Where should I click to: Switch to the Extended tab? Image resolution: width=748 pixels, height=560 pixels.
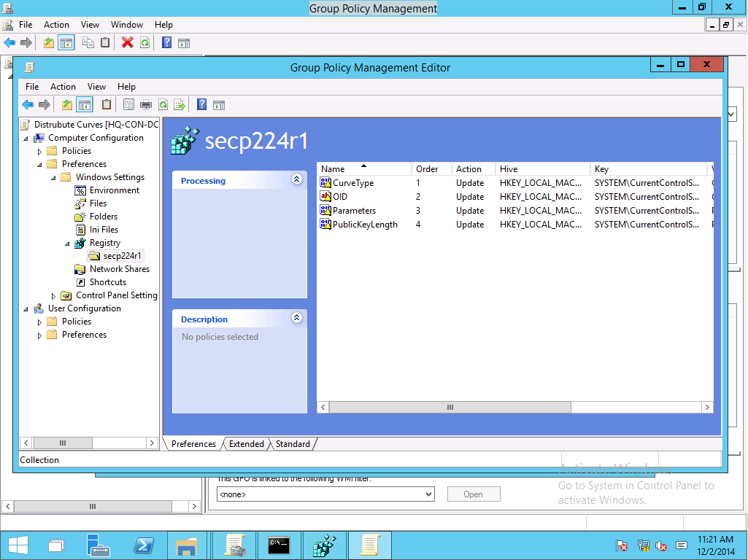point(247,443)
